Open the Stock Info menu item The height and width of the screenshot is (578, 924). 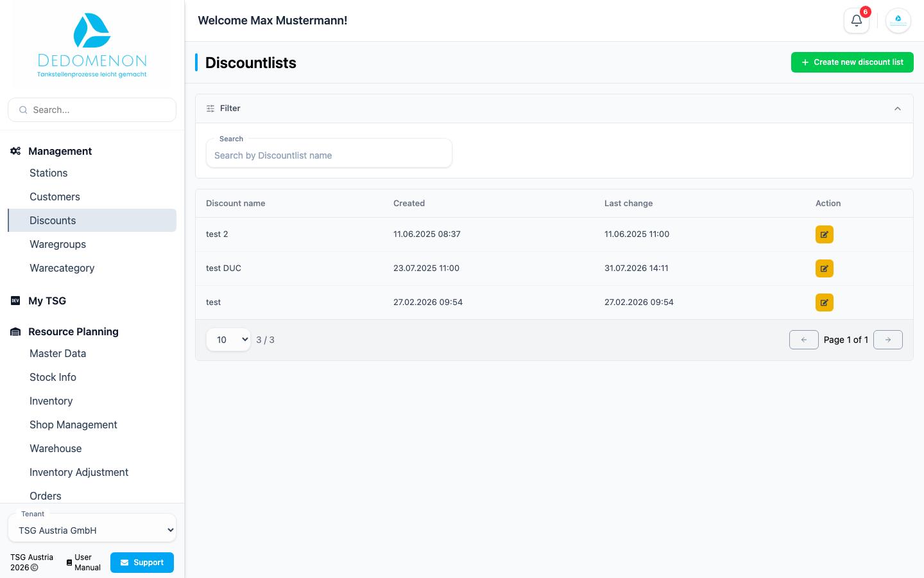tap(53, 377)
